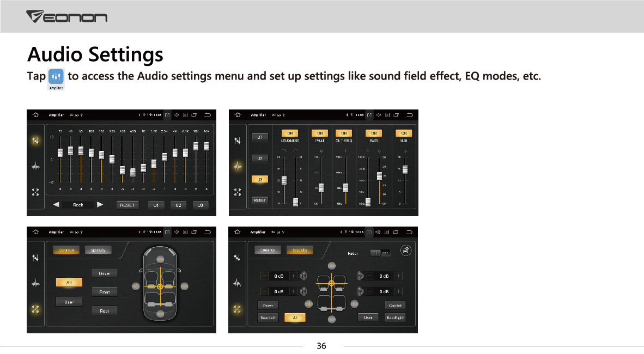Select User button on Common sound field screen
The height and width of the screenshot is (354, 644).
click(69, 302)
